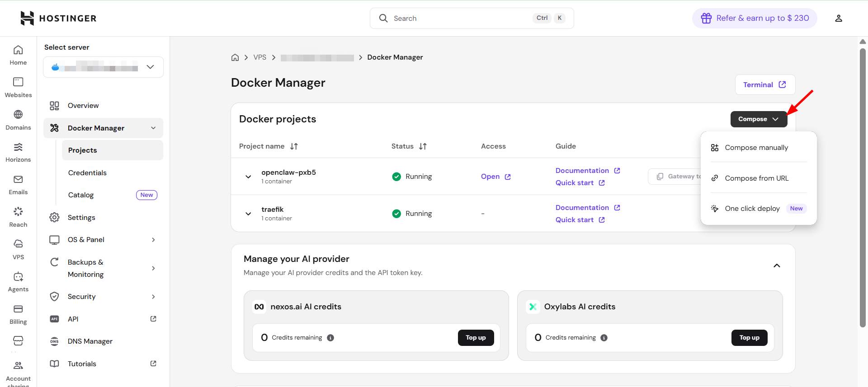Go to Domains via globe icon
Image resolution: width=868 pixels, height=387 pixels.
18,115
